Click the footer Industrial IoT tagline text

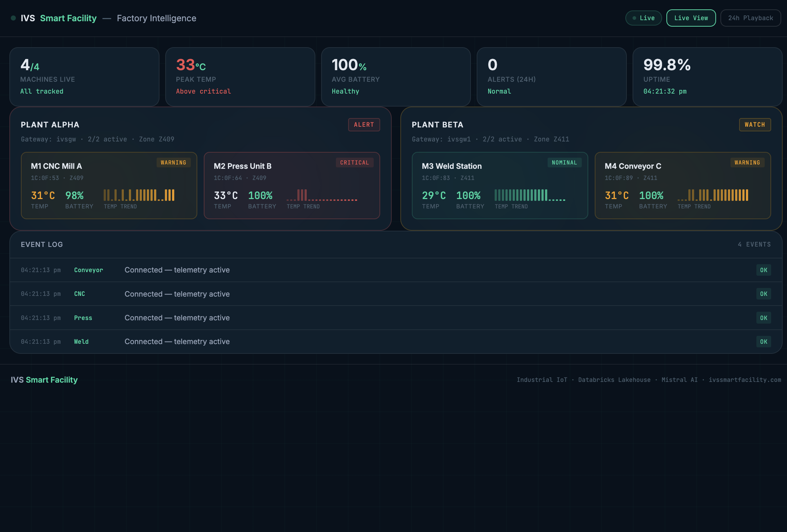649,380
